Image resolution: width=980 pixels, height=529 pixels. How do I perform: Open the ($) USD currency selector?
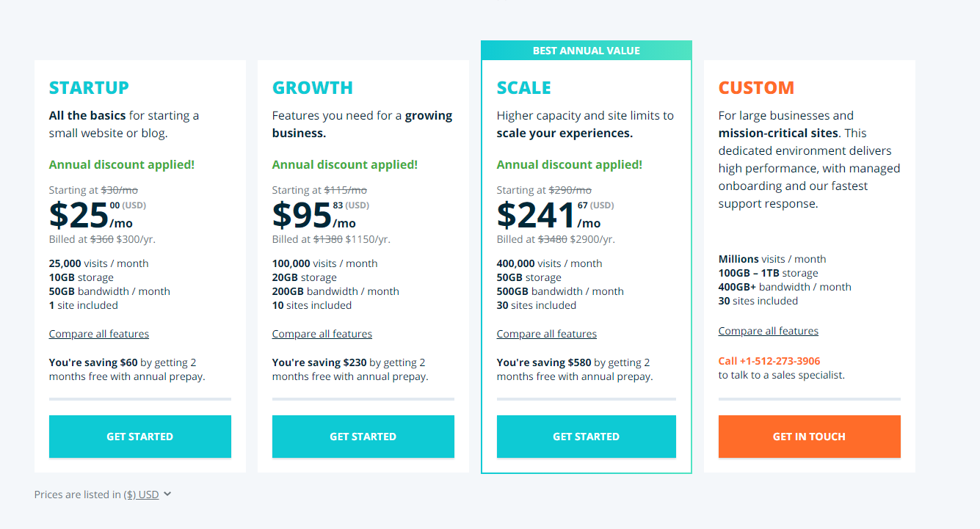coord(141,495)
